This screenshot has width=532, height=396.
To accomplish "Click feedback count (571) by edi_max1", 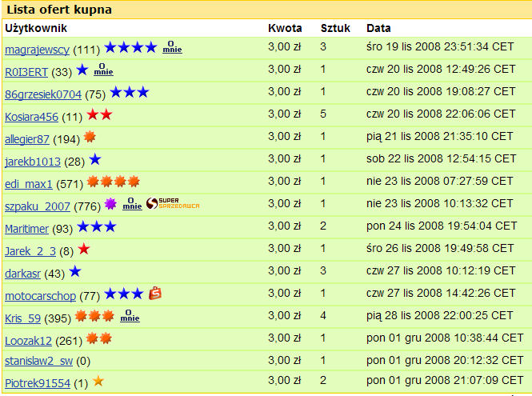I will point(70,184).
